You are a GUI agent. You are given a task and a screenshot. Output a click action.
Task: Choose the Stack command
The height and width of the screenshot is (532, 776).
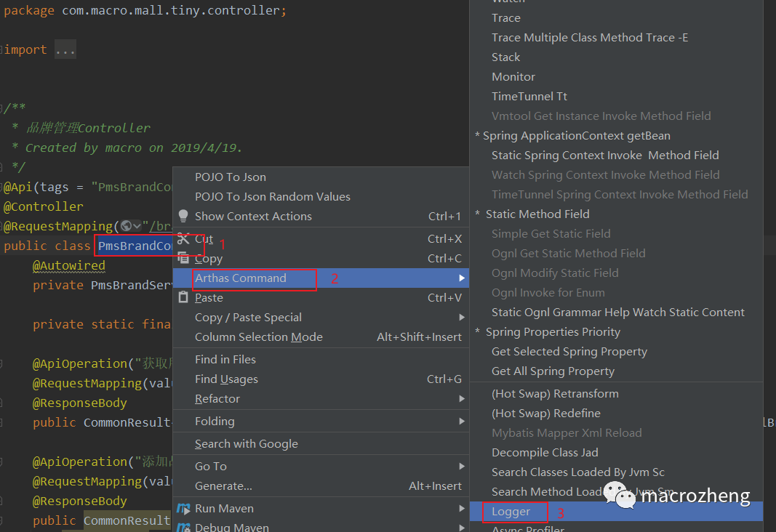616,57
